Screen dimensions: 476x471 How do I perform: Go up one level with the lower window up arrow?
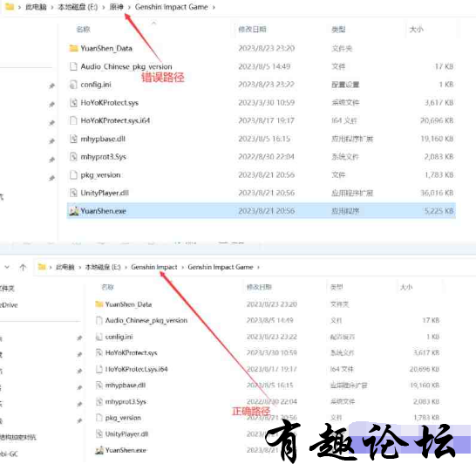click(x=23, y=267)
